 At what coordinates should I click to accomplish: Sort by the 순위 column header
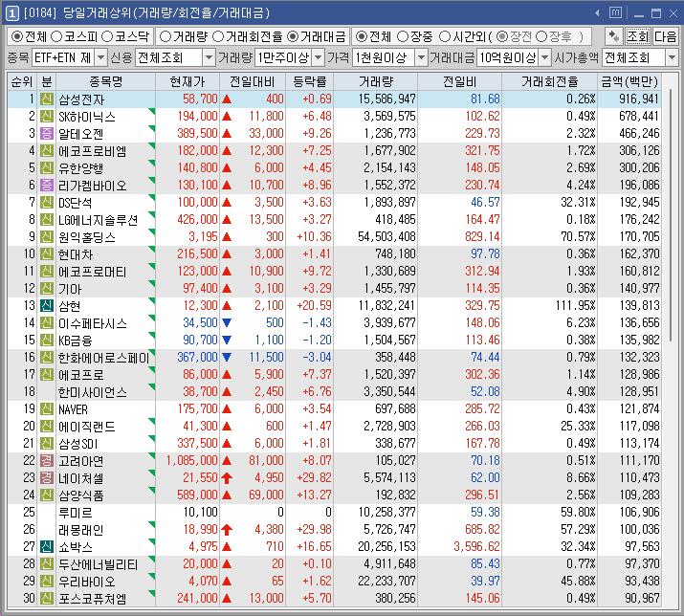[x=22, y=81]
